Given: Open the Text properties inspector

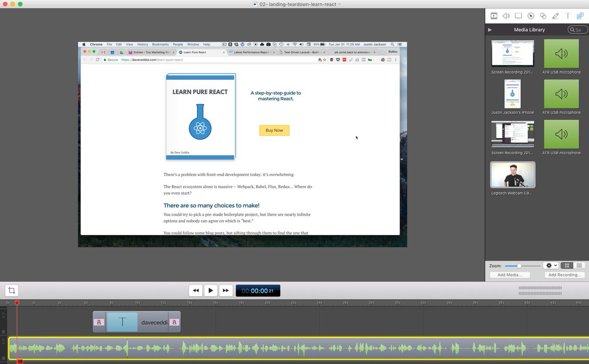Looking at the screenshot, I should (567, 16).
